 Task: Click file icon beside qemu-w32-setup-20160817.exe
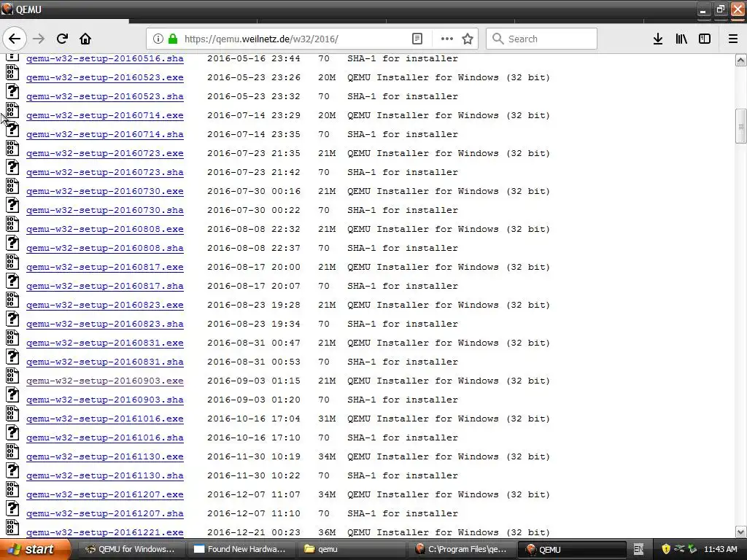point(12,262)
